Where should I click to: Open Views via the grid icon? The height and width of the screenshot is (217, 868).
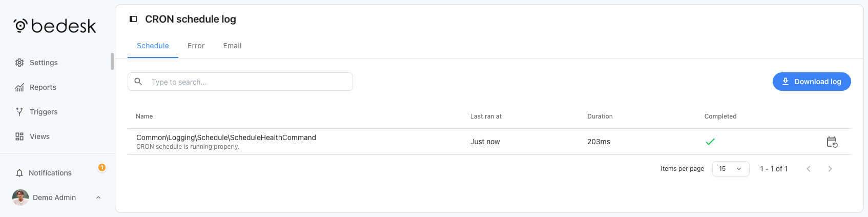[x=19, y=136]
